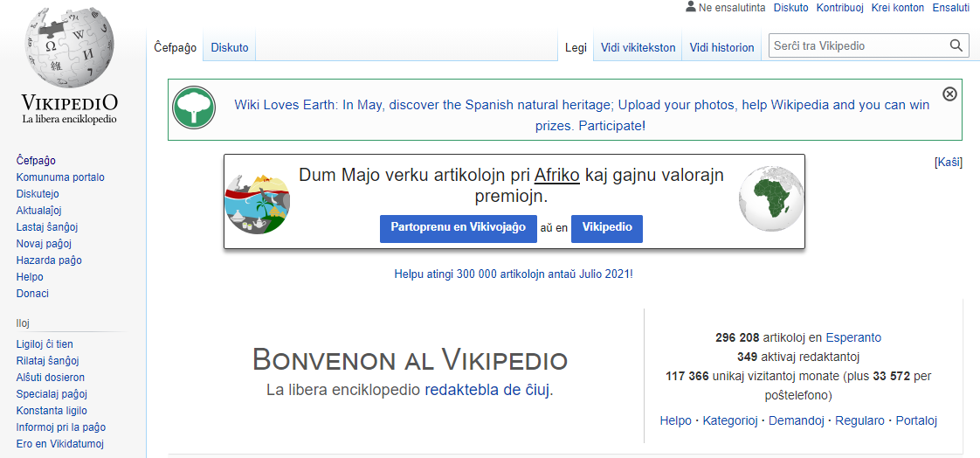Click the user icon beside Ne ensalutinta
The image size is (980, 458).
691,7
